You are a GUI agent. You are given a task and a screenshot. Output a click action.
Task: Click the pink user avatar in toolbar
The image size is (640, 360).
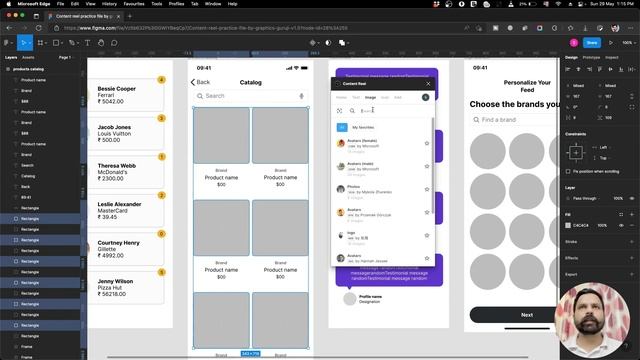pos(574,43)
